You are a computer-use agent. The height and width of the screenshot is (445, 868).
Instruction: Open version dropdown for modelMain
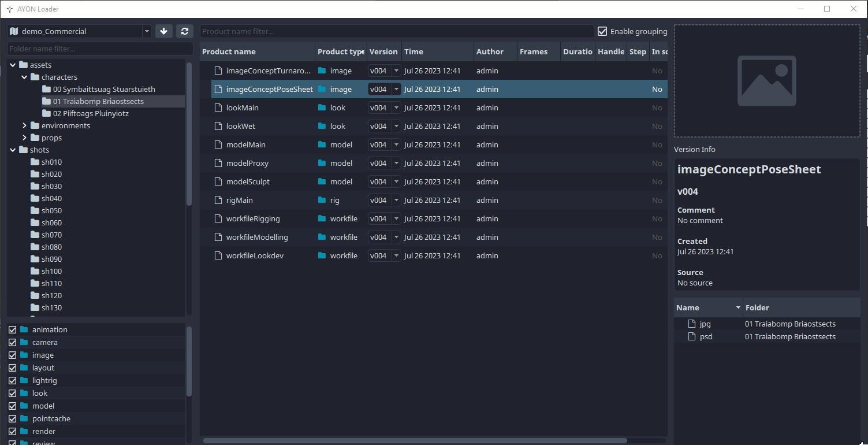(396, 144)
